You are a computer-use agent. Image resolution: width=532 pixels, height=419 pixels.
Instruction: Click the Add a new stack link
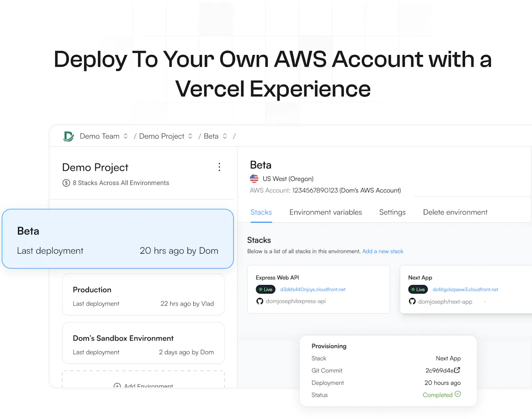[383, 251]
